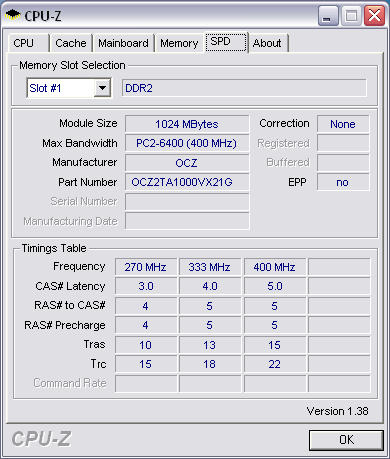Screen dimensions: 390x459
Task: Switch to the Cache tab
Action: coord(71,43)
